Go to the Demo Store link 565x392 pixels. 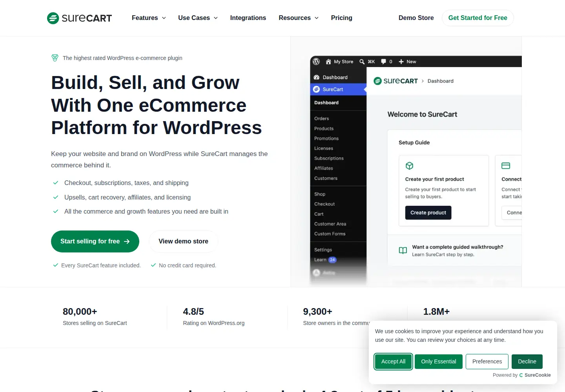(x=416, y=18)
